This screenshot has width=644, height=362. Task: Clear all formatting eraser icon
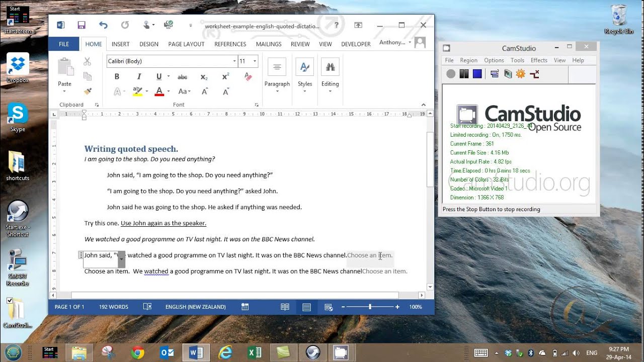tap(248, 76)
